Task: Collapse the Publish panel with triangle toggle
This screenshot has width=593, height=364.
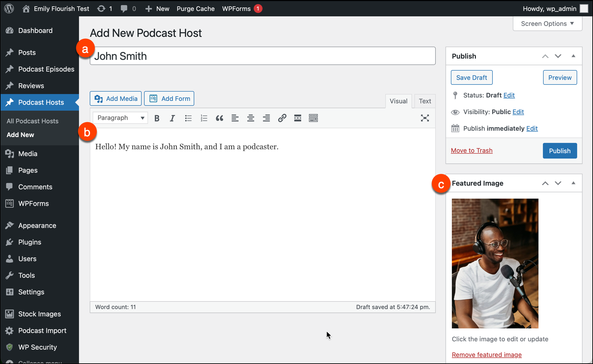Action: (x=573, y=56)
